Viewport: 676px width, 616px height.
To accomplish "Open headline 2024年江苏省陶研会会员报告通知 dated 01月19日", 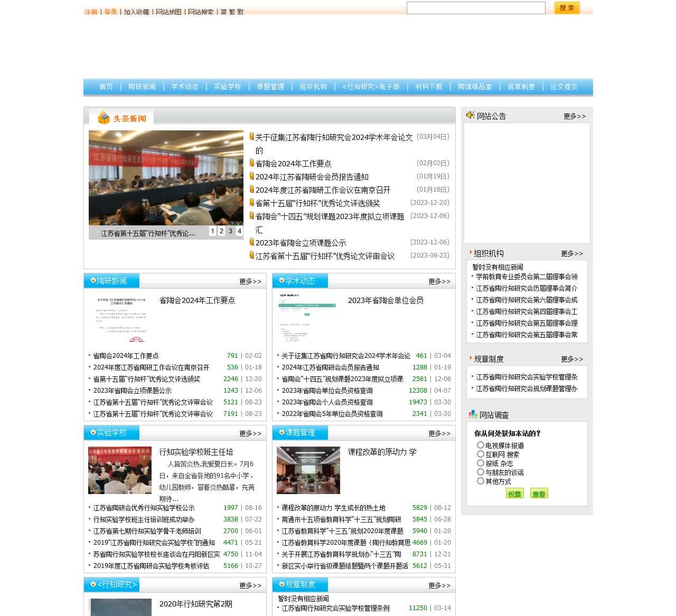I will coord(312,177).
